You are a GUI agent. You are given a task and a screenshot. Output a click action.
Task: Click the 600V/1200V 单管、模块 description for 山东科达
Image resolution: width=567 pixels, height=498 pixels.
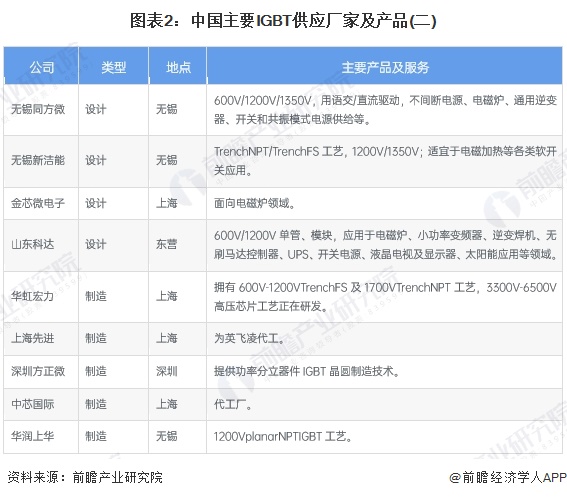point(385,245)
